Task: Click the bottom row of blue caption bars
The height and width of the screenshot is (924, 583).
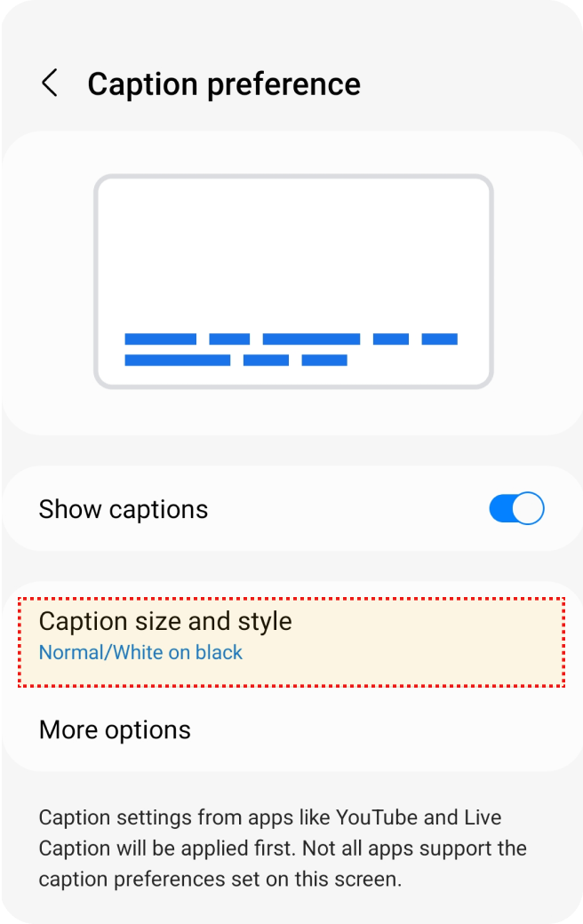Action: pyautogui.click(x=236, y=360)
